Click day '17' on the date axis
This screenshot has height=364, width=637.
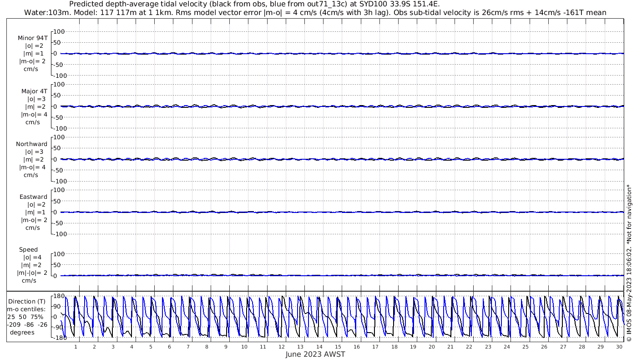point(375,347)
